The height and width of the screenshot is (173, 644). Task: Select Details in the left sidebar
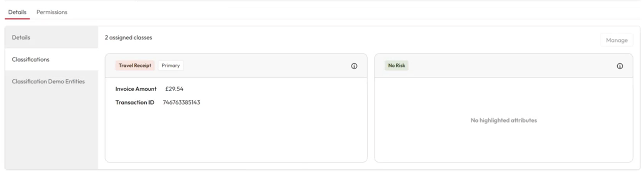(x=21, y=37)
